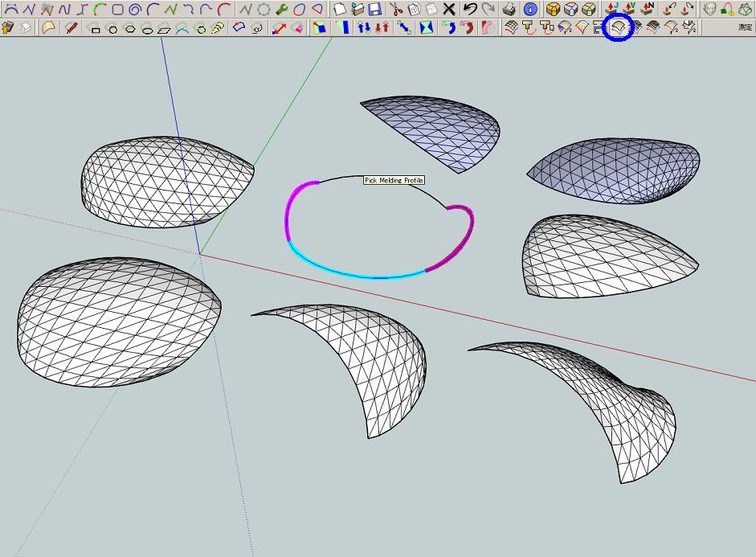Erase selection with the black X icon
The image size is (756, 557).
(x=449, y=9)
